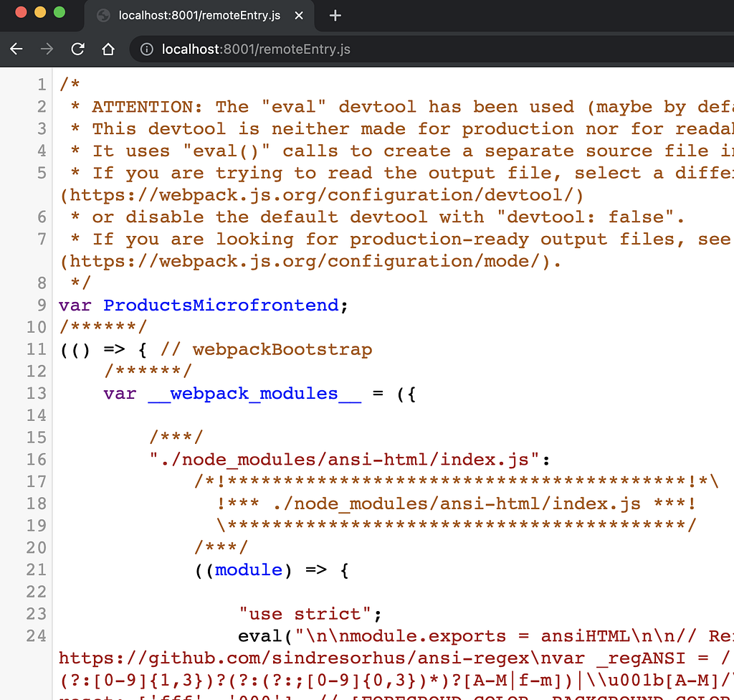Click the 'It uses "eval()" calls' comment line
This screenshot has height=700, width=734.
pos(401,151)
